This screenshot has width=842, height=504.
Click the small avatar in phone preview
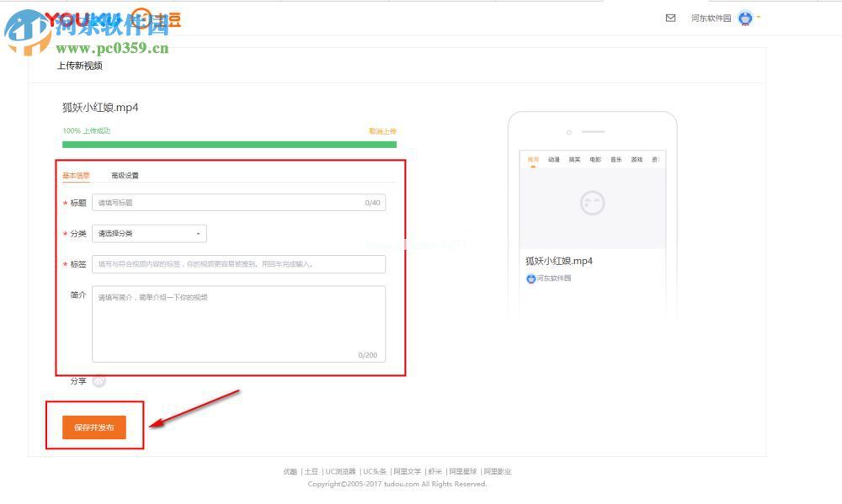tap(530, 279)
